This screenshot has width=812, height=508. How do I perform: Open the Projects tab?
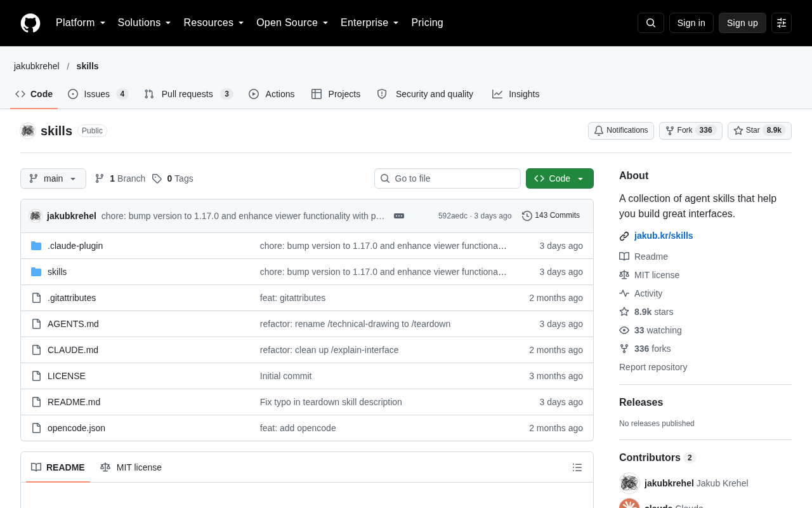(x=336, y=94)
